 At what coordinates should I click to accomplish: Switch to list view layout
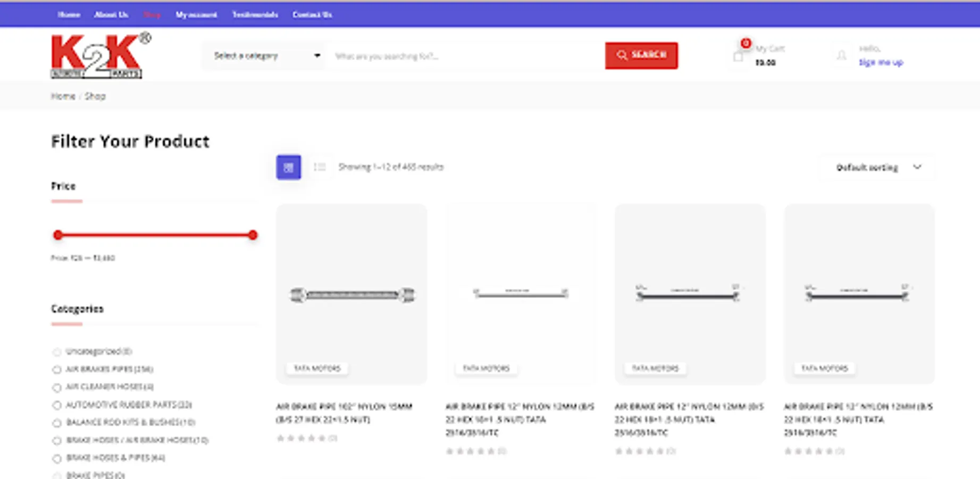pos(320,167)
